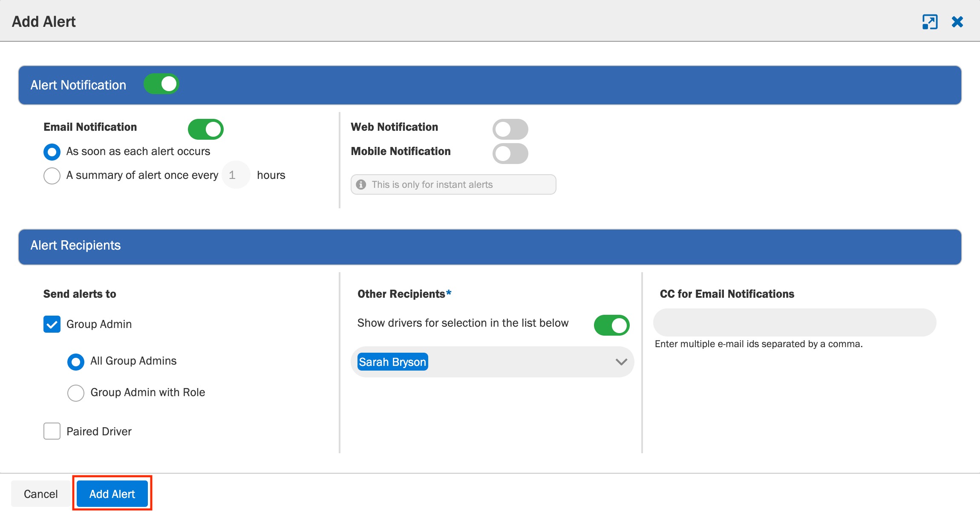Select 'As soon as each alert occurs'
This screenshot has width=980, height=512.
[x=52, y=152]
